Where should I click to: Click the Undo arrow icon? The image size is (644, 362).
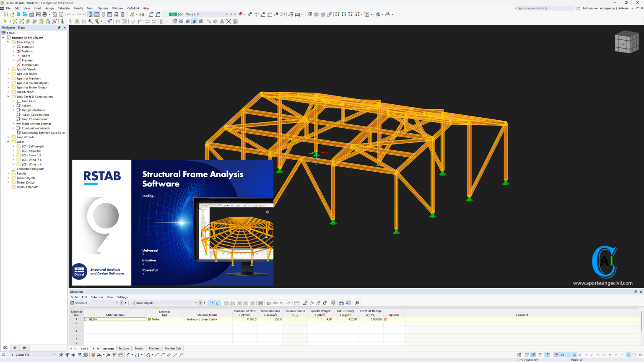tap(69, 14)
